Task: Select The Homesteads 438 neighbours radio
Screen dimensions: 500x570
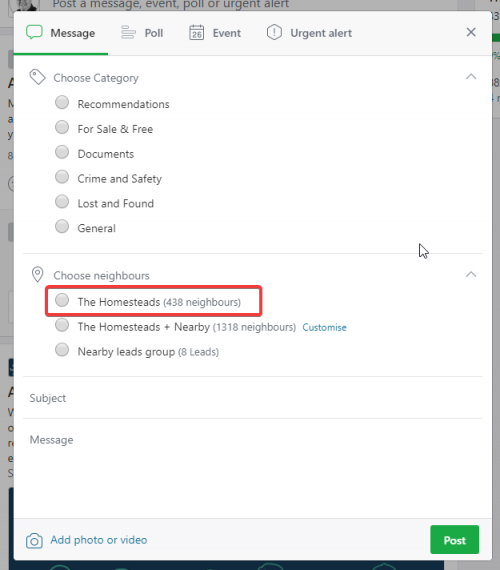Action: [x=62, y=300]
